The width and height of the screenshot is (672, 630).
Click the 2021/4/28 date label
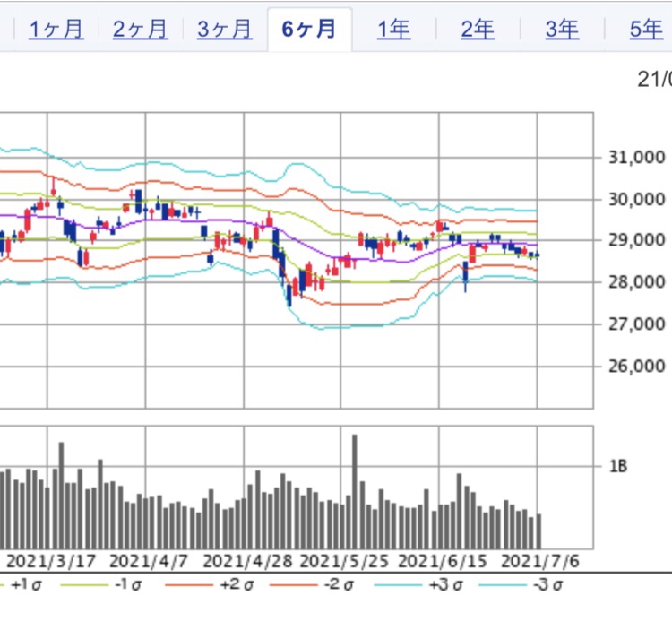pos(247,561)
